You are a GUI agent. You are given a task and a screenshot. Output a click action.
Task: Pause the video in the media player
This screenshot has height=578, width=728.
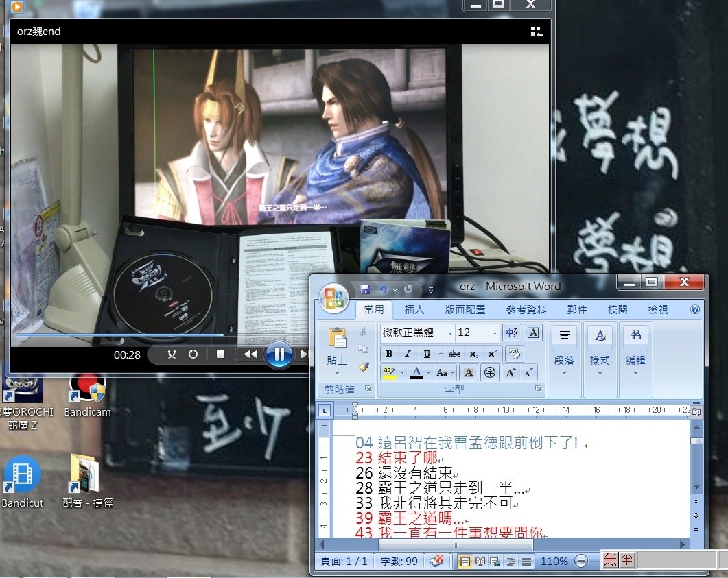[x=279, y=354]
